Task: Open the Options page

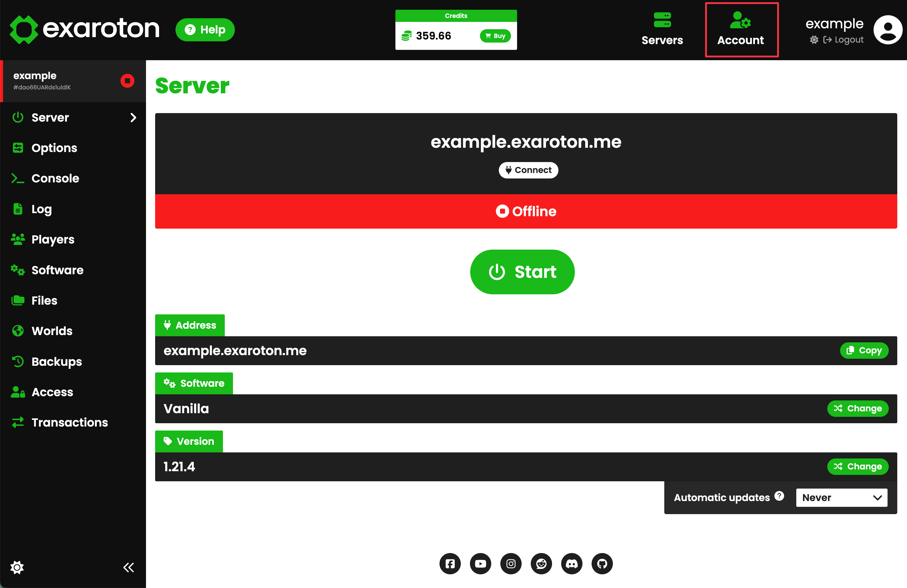Action: point(73,148)
